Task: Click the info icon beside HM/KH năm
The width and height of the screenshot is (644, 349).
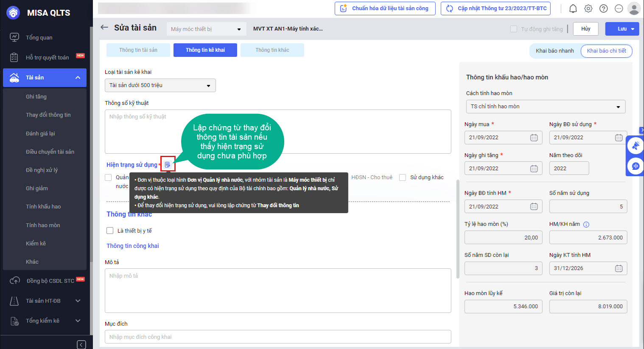Action: pos(586,225)
